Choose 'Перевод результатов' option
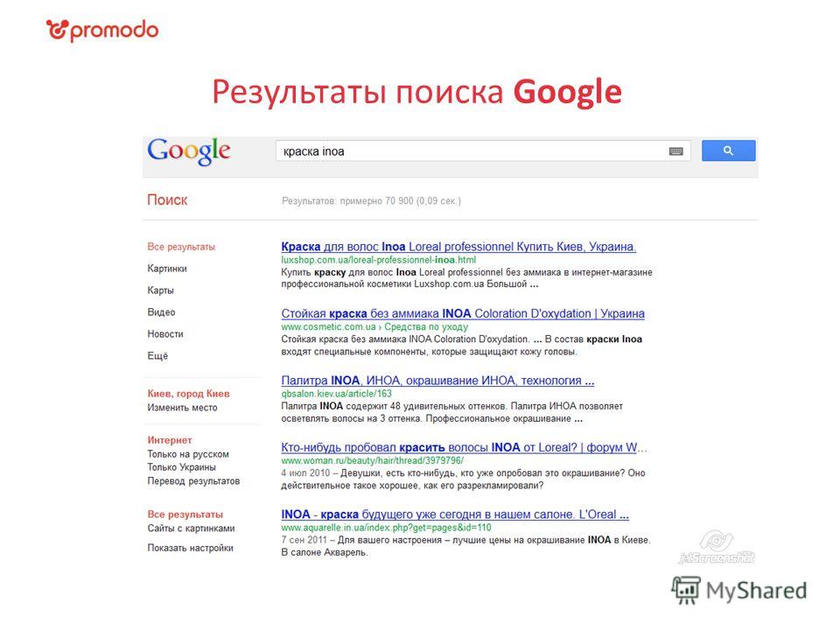The width and height of the screenshot is (840, 630). pos(194,481)
